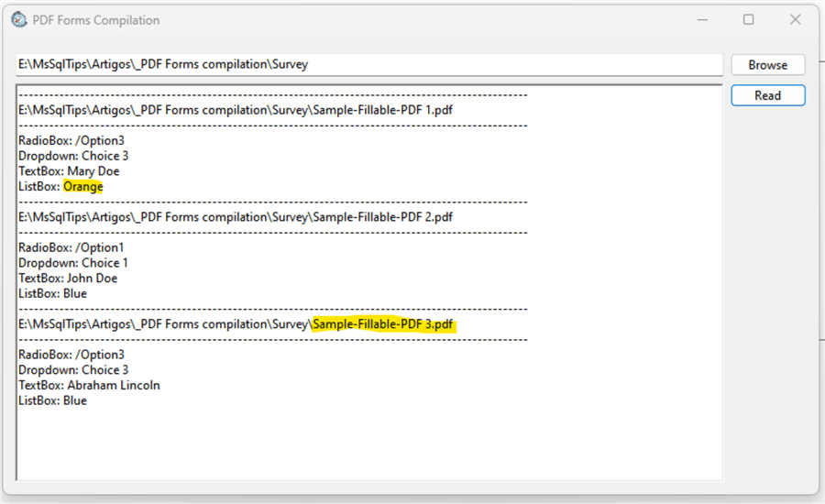Click the Sample-Fillable-PDF 1.pdf path line
Screen dimensions: 825x504
click(x=236, y=110)
